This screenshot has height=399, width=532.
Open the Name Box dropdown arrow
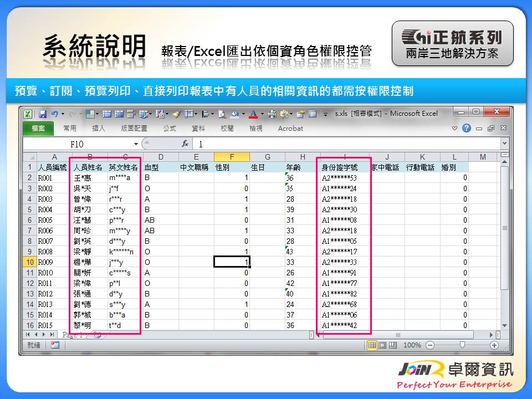coord(136,144)
